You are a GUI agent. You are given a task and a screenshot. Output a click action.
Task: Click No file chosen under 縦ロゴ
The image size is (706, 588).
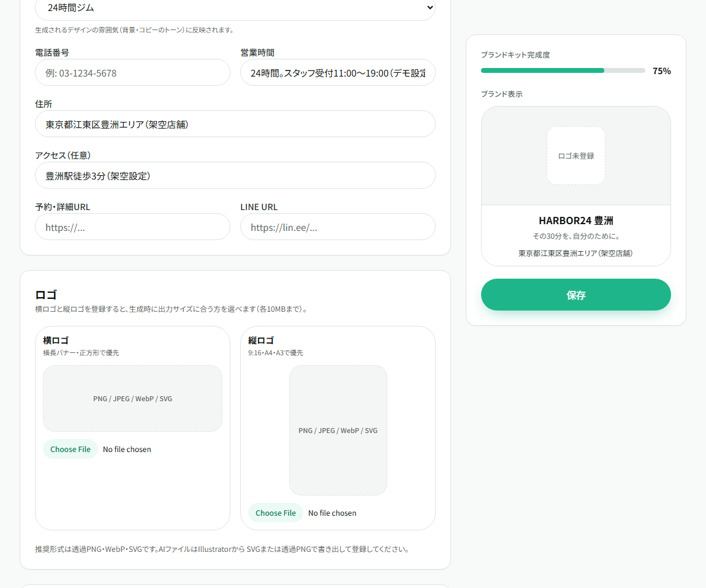332,513
